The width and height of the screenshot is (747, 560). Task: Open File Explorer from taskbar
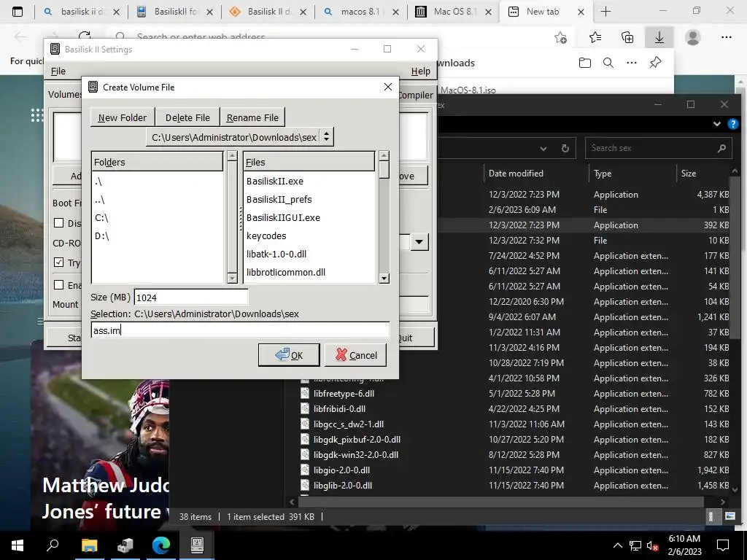pyautogui.click(x=89, y=545)
